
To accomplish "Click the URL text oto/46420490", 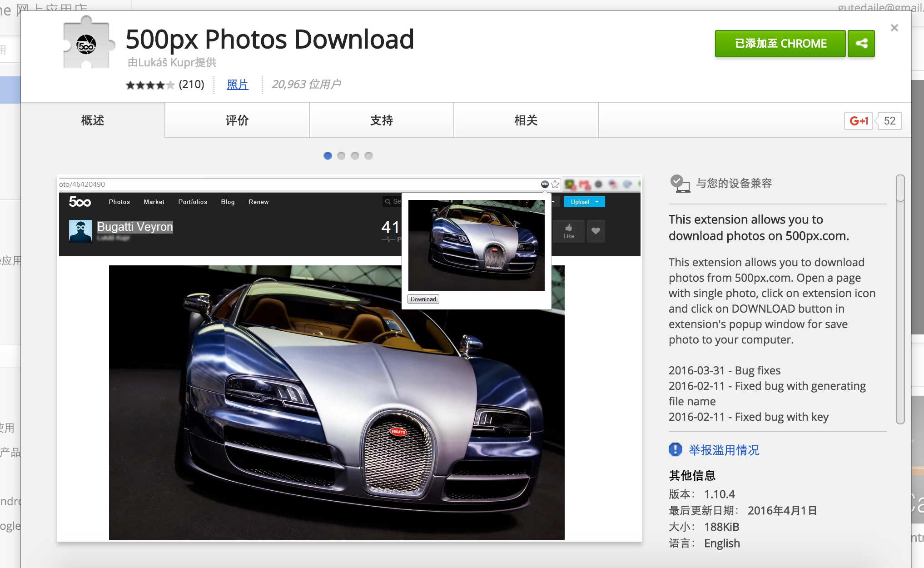I will 82,184.
